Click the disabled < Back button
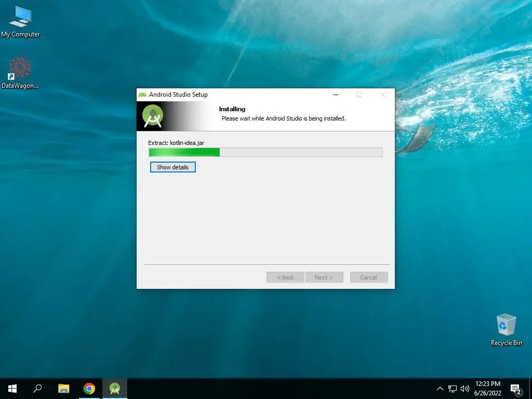This screenshot has height=399, width=532. [285, 277]
